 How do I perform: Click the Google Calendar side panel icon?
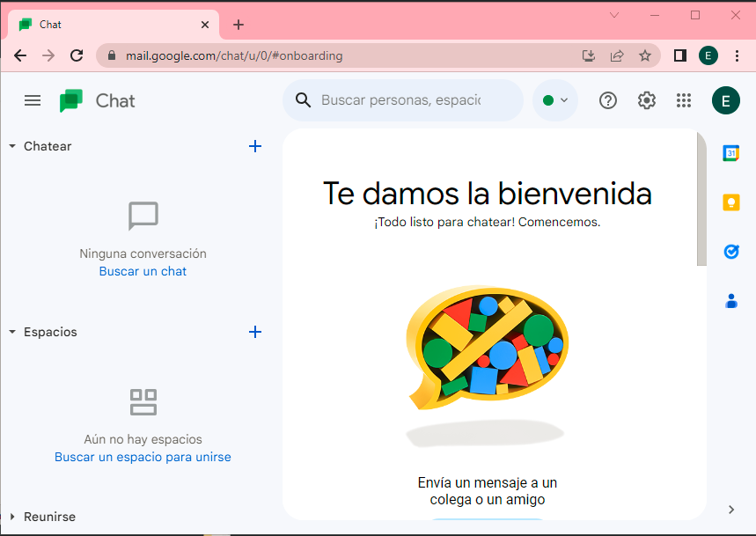[730, 153]
